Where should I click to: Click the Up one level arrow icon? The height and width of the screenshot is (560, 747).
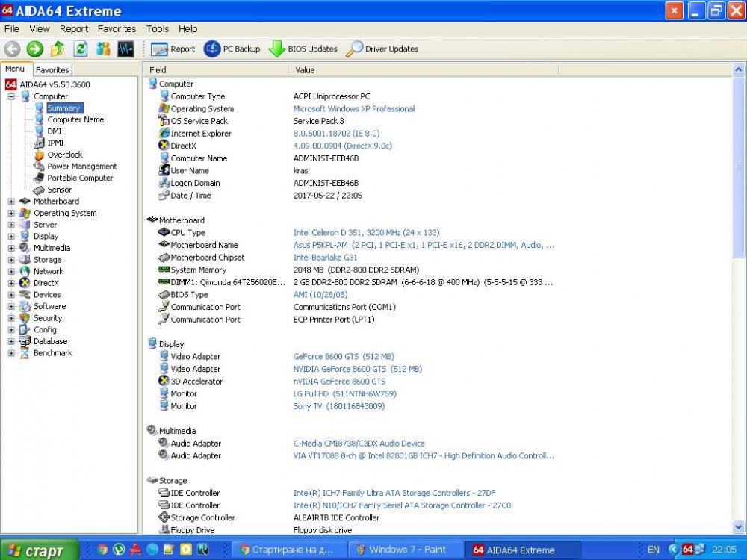pyautogui.click(x=58, y=49)
